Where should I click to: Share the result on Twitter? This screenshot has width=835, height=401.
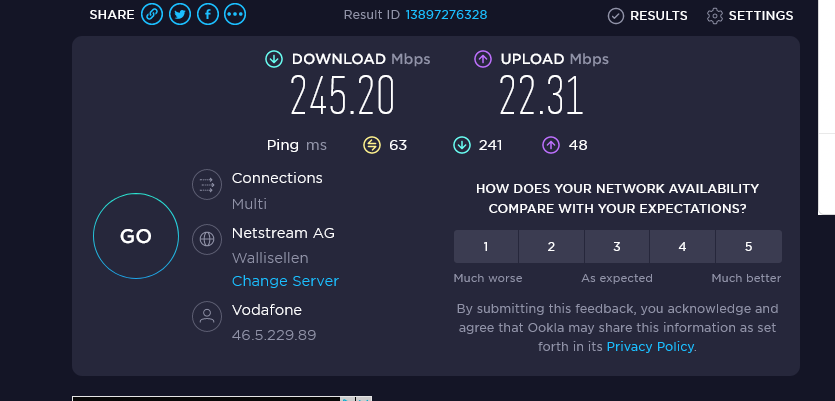pos(180,15)
